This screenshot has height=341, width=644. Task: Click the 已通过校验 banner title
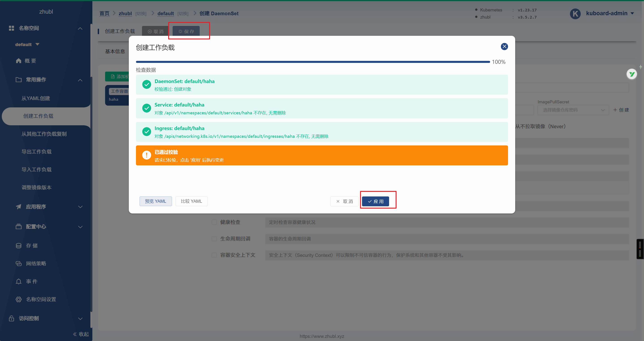tap(166, 152)
